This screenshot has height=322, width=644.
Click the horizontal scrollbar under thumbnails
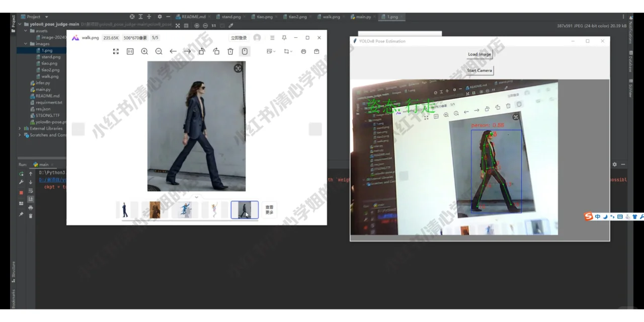click(x=190, y=220)
